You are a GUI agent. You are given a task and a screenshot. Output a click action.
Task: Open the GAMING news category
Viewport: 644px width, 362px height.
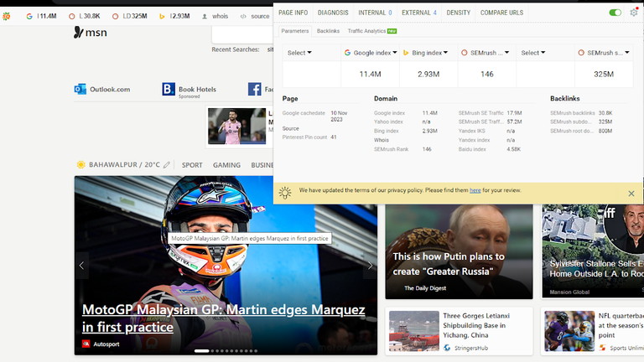tap(226, 165)
